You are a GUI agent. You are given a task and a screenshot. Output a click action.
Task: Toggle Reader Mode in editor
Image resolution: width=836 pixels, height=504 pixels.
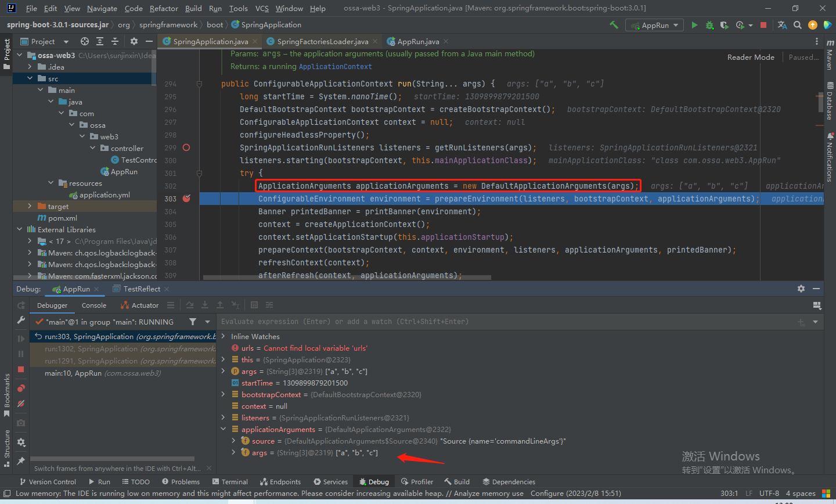point(750,57)
